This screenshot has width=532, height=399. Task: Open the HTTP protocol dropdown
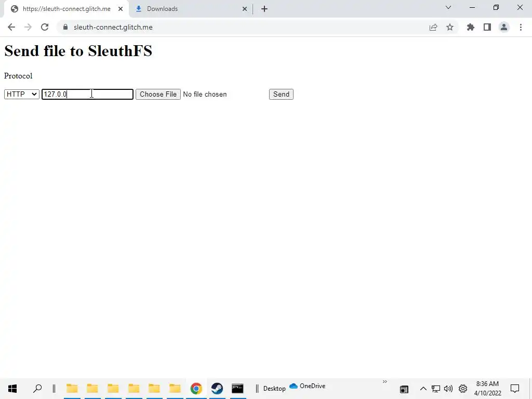click(22, 95)
